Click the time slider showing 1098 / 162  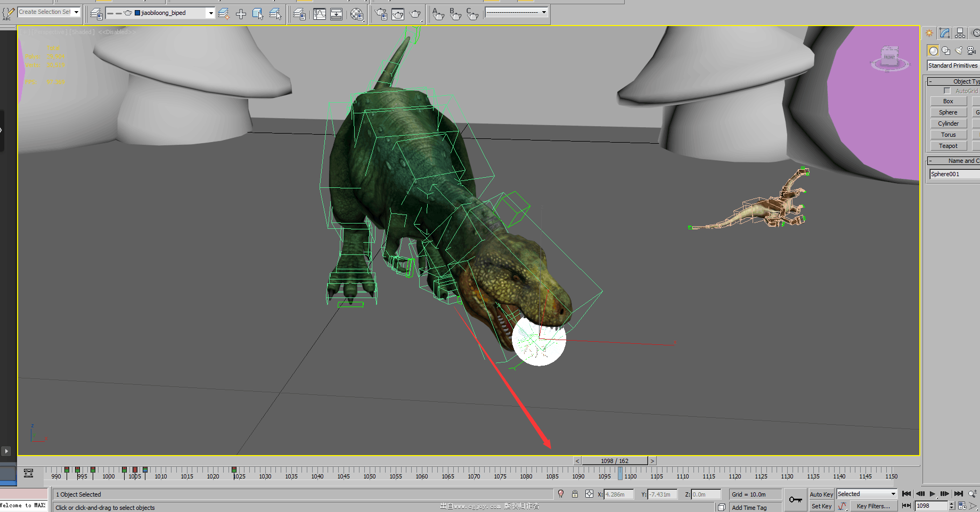click(615, 461)
